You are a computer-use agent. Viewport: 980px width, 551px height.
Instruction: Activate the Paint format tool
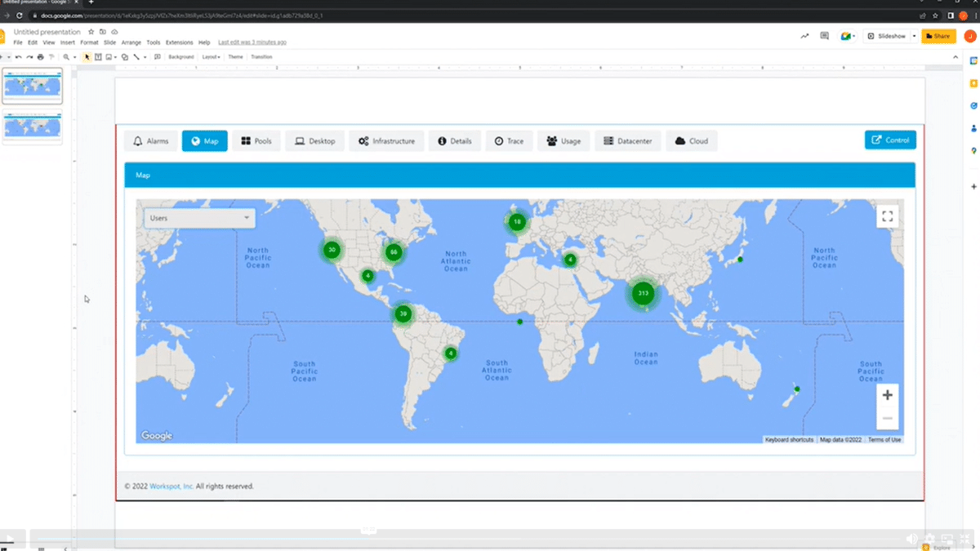(51, 56)
